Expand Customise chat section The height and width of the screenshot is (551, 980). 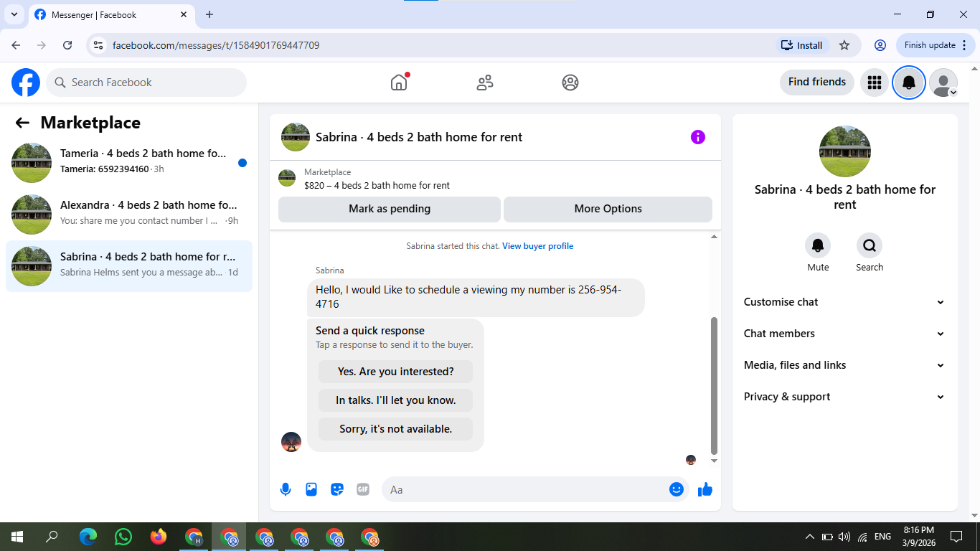click(844, 302)
